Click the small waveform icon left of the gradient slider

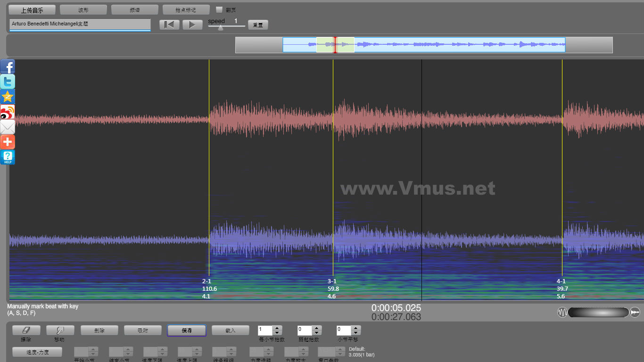pyautogui.click(x=562, y=313)
